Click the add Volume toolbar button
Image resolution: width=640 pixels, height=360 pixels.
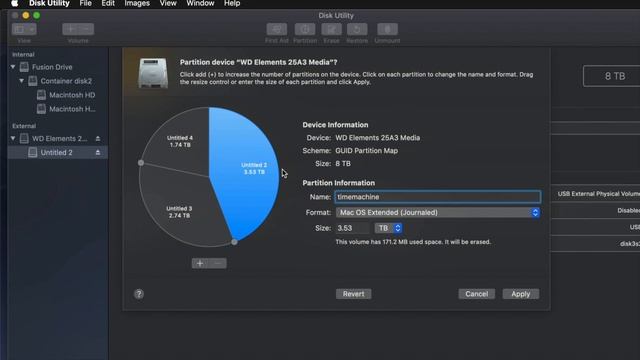(x=70, y=29)
